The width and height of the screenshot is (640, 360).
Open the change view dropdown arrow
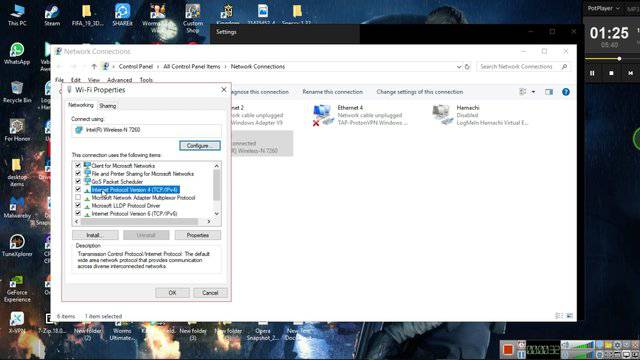(x=533, y=92)
